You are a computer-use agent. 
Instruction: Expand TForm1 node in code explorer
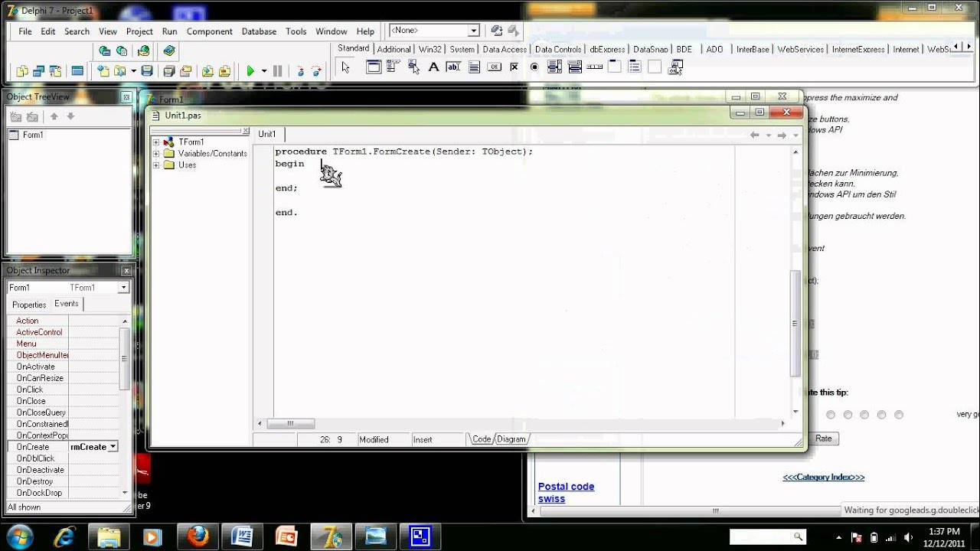[x=156, y=142]
